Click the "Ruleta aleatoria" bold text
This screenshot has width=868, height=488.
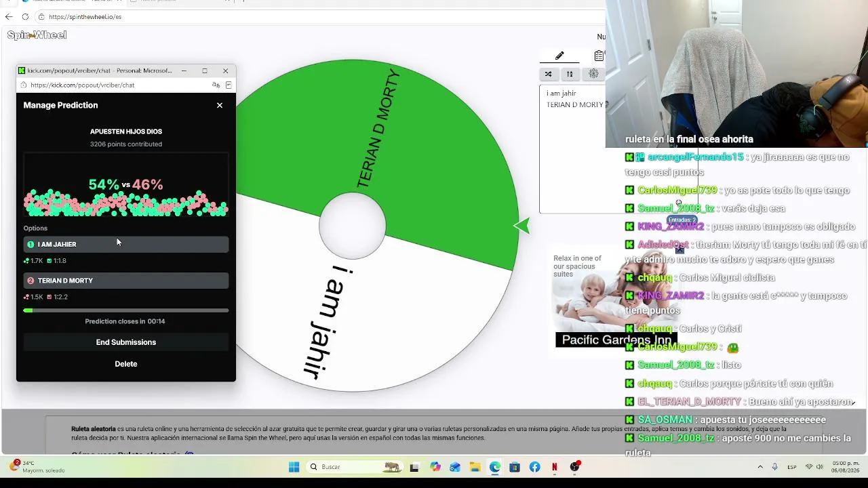coord(94,429)
